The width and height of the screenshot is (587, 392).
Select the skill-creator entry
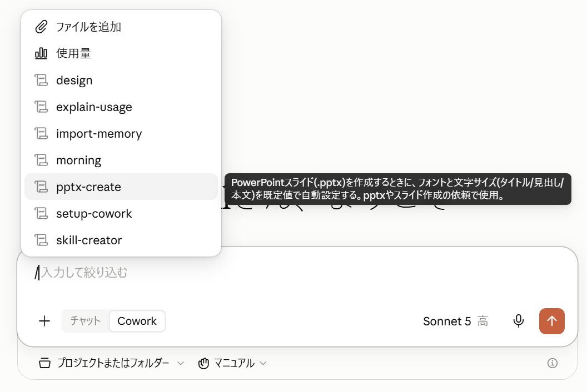click(121, 240)
